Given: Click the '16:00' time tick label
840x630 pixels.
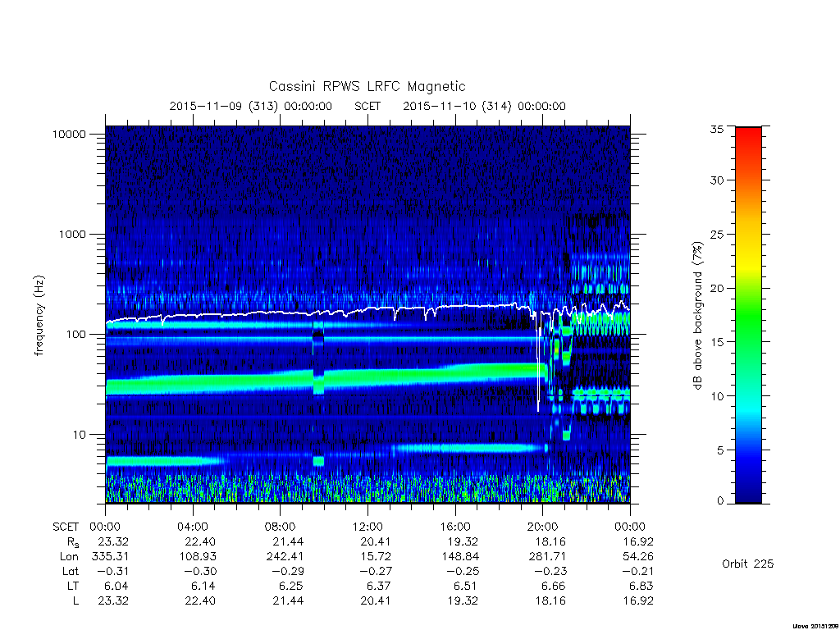Looking at the screenshot, I should (454, 527).
